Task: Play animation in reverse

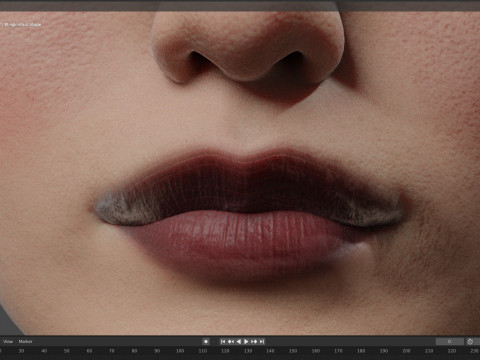Action: pyautogui.click(x=238, y=341)
